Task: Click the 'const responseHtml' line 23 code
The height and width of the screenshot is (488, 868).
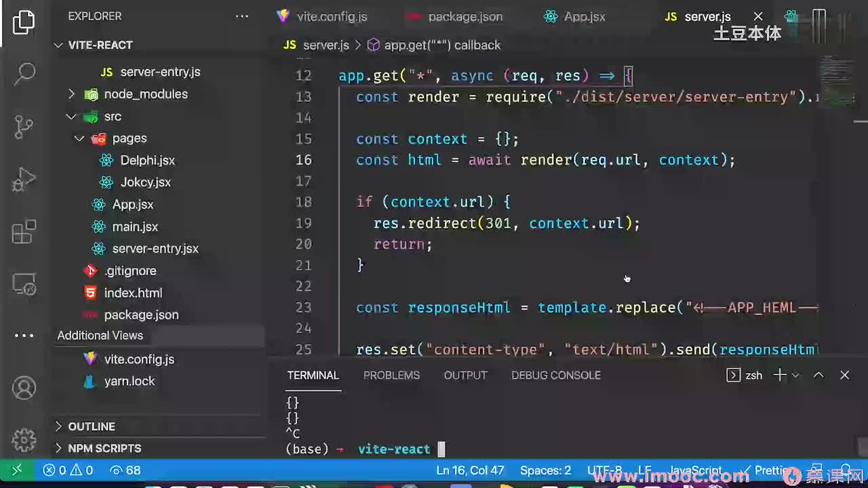Action: coord(587,308)
